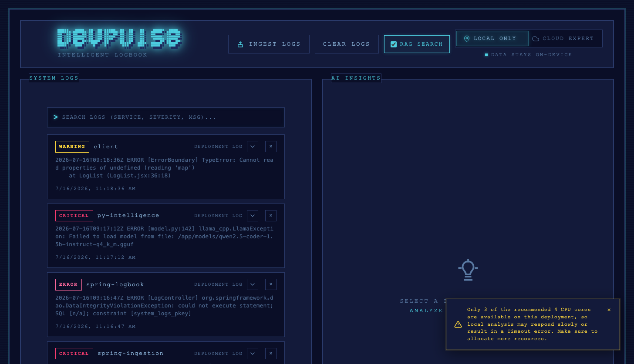Click the CRITICAL badge on py-intelligence log
This screenshot has width=634, height=364.
click(x=74, y=216)
